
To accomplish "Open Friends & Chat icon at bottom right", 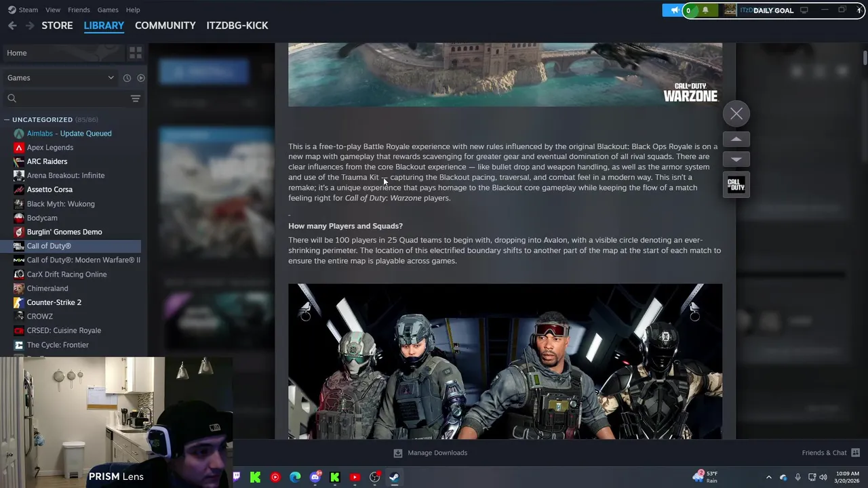I will [x=856, y=453].
